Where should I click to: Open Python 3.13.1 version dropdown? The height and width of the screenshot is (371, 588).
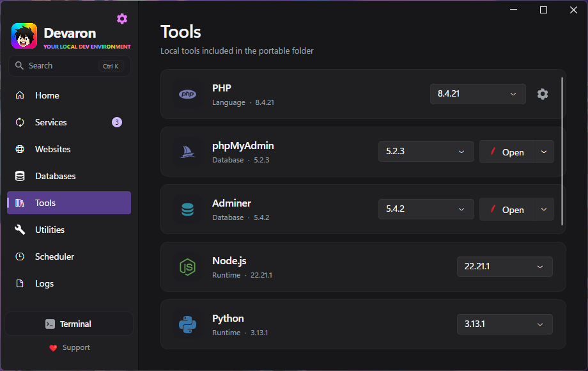coord(504,324)
